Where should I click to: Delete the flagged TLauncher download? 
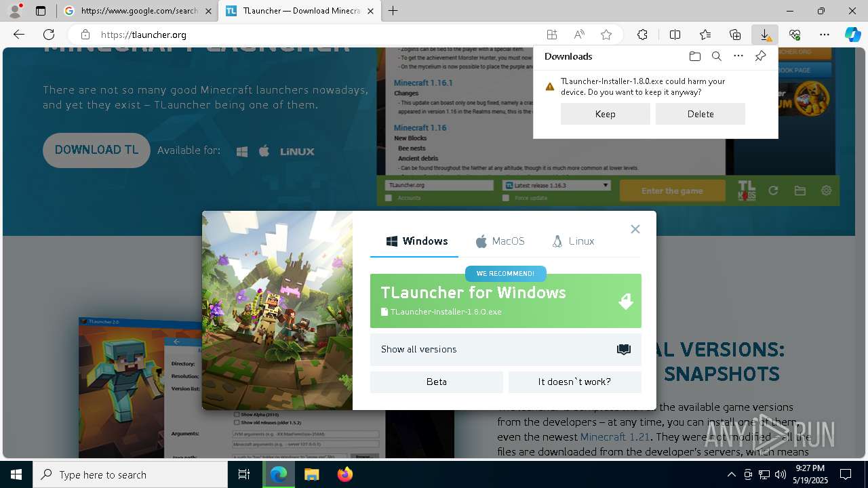coord(701,114)
